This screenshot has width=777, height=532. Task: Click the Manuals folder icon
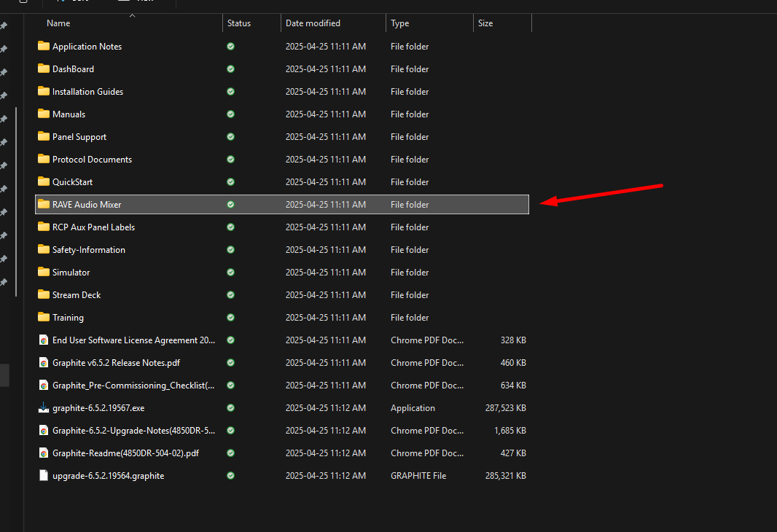44,114
